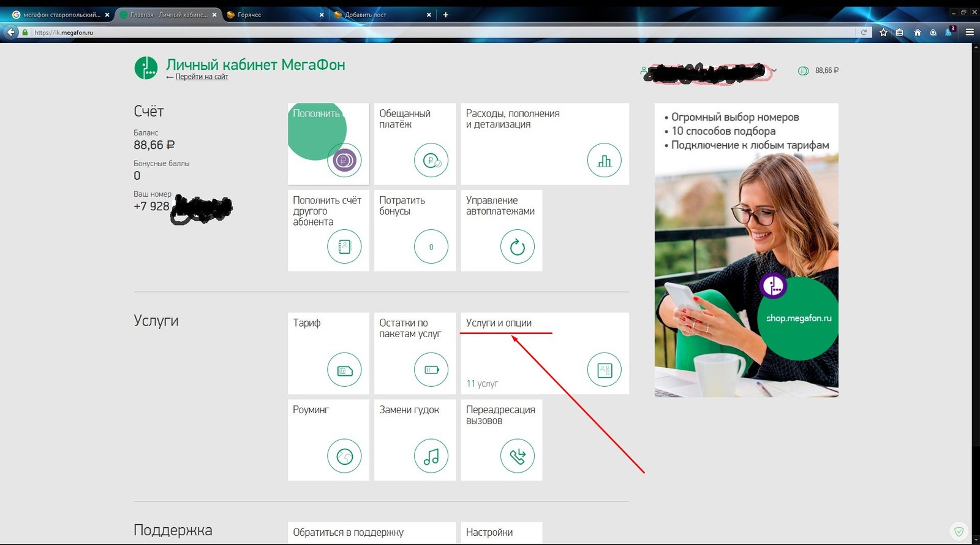Open the Переадресация вызовов phone icon

[518, 456]
